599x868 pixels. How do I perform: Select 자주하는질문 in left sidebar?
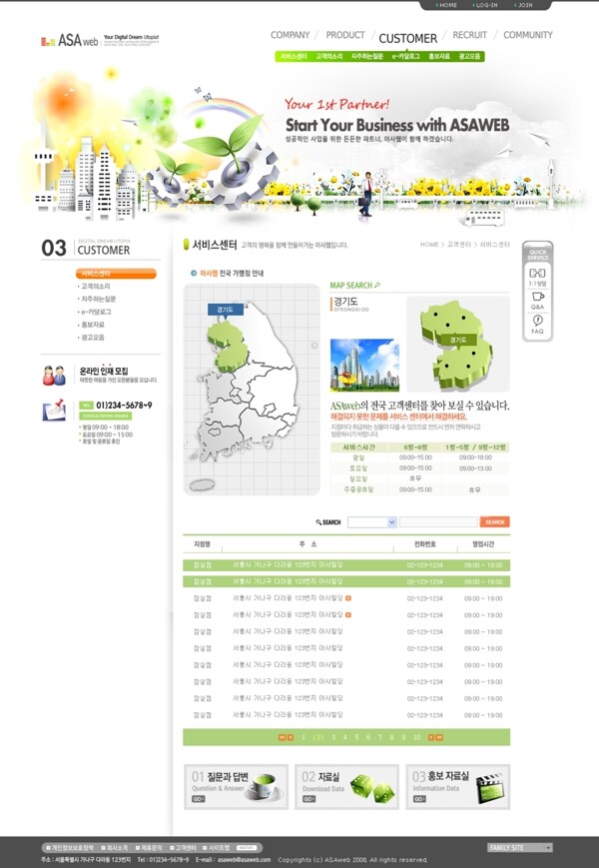coord(99,299)
